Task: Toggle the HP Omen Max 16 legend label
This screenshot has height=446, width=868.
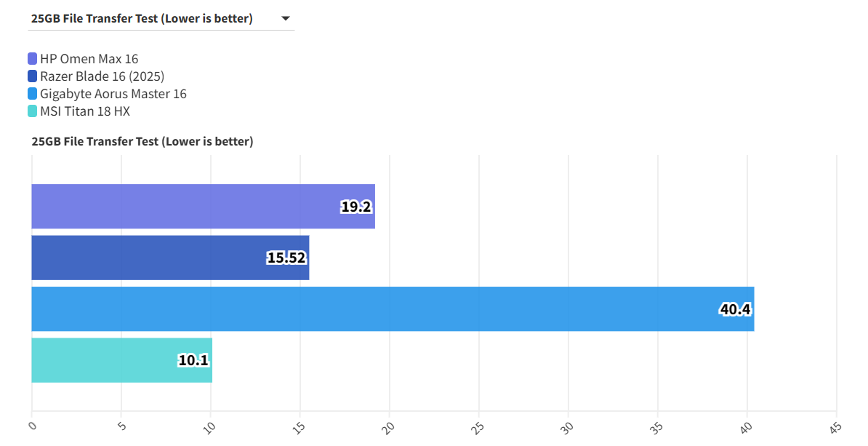Action: pyautogui.click(x=89, y=59)
